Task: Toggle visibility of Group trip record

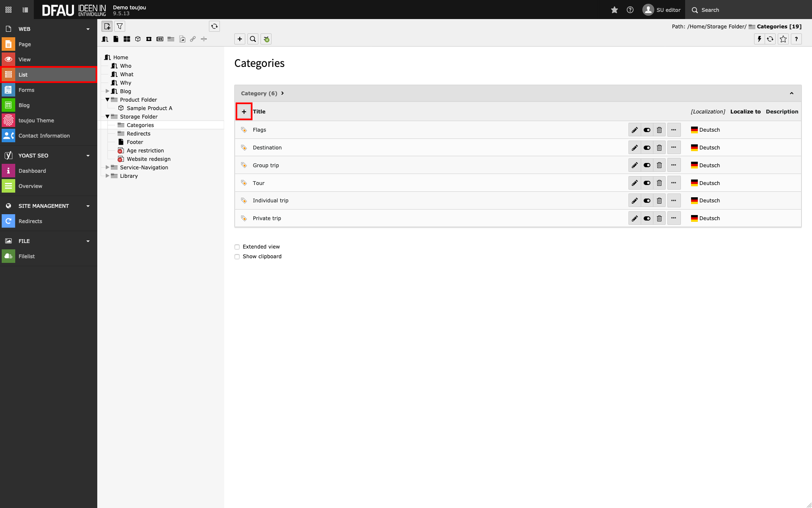Action: click(x=647, y=166)
